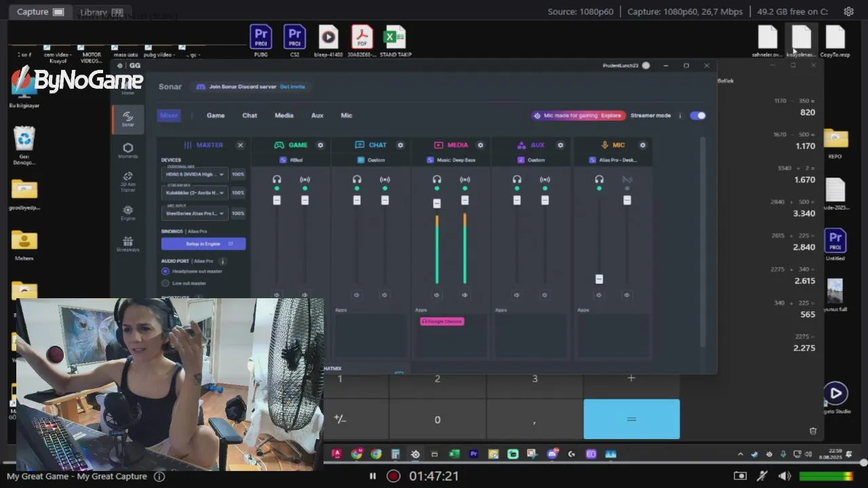Open Moments in the GG sidebar

coord(127,150)
